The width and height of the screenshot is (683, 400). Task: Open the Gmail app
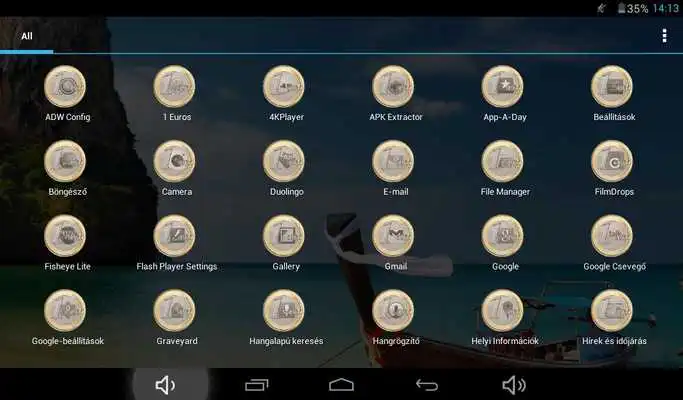coord(393,236)
